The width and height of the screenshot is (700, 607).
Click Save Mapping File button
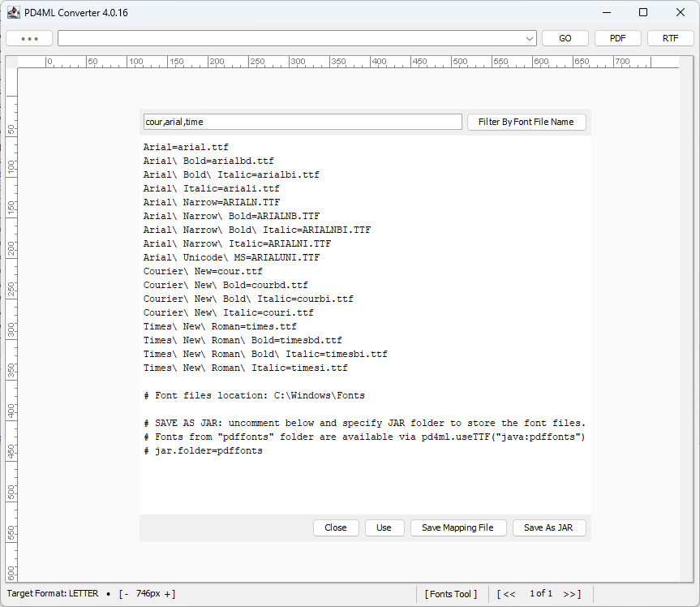point(458,528)
